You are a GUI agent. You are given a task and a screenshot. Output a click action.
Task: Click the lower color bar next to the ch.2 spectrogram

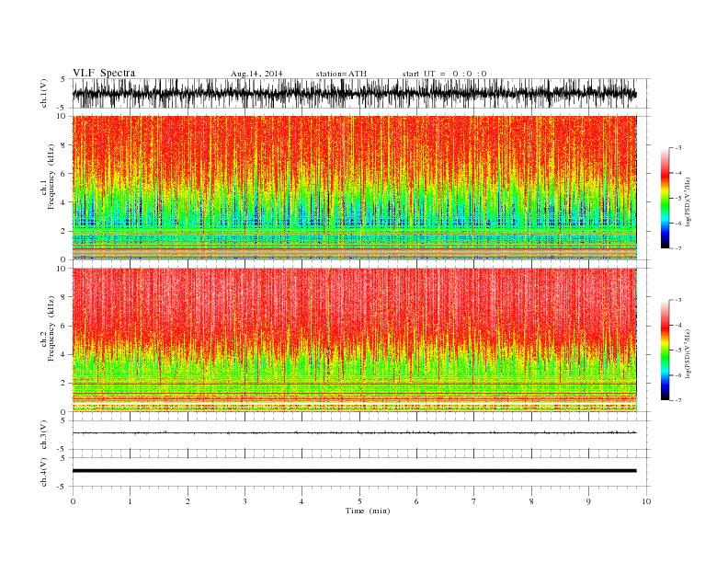tap(665, 350)
